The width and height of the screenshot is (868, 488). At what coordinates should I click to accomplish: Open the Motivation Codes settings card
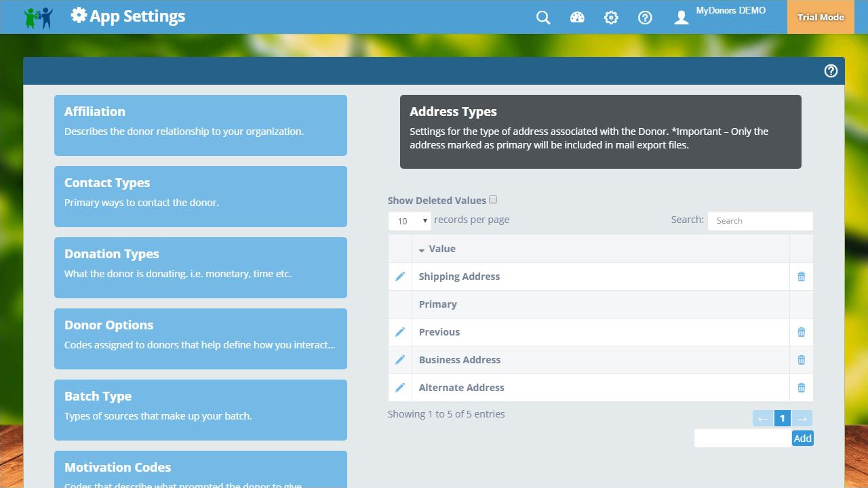[x=201, y=469]
